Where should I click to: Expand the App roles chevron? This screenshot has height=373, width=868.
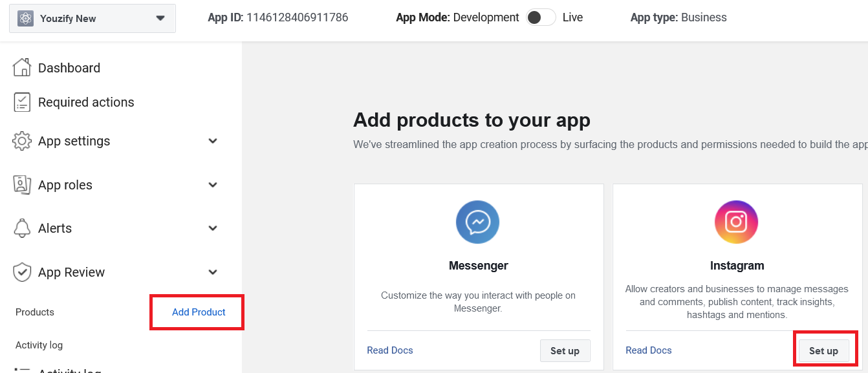point(213,185)
